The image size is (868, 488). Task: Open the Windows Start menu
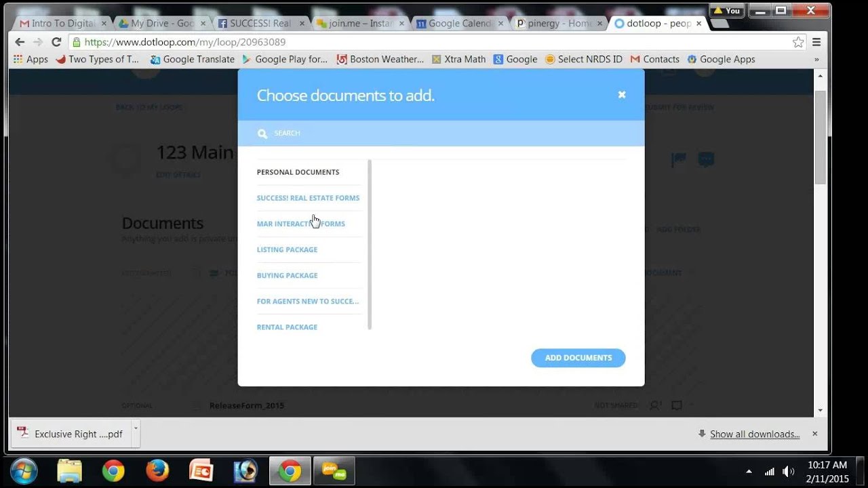24,471
